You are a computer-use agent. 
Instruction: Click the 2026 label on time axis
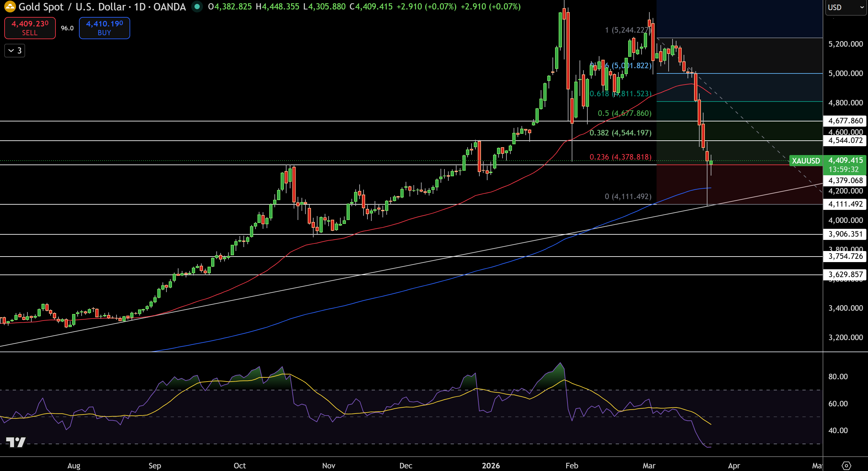click(490, 465)
